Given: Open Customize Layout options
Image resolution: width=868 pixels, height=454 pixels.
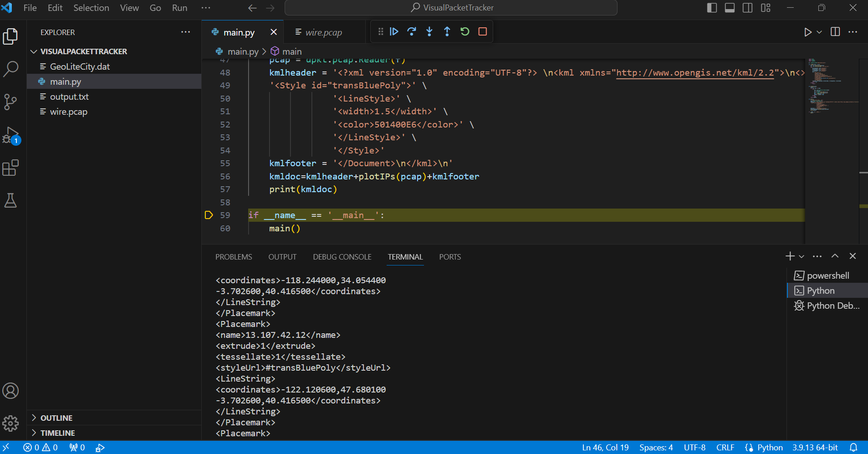Looking at the screenshot, I should click(766, 8).
